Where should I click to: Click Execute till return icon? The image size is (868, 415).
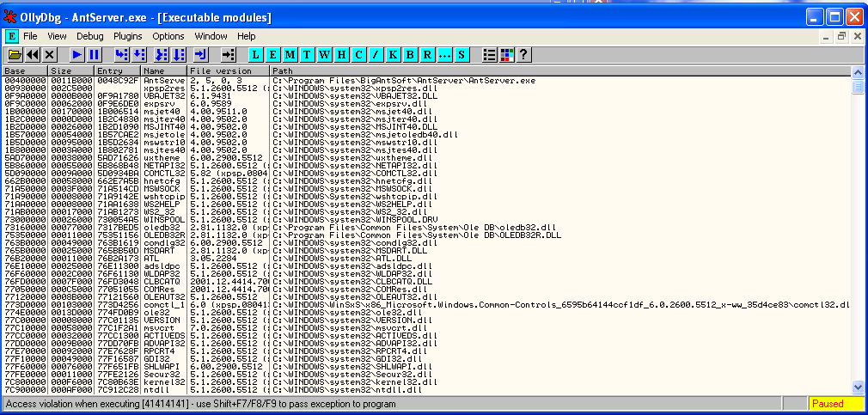pyautogui.click(x=200, y=54)
